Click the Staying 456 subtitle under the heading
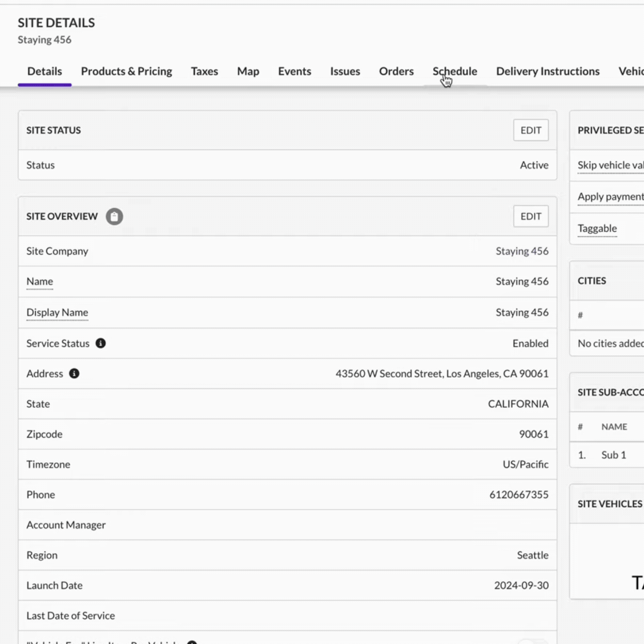This screenshot has height=644, width=644. pos(45,40)
